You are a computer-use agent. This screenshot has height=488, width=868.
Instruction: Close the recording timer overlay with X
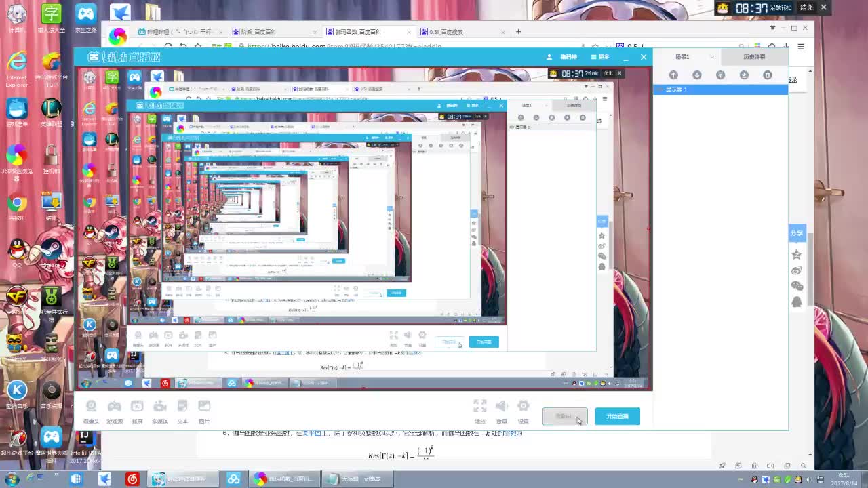coord(824,7)
